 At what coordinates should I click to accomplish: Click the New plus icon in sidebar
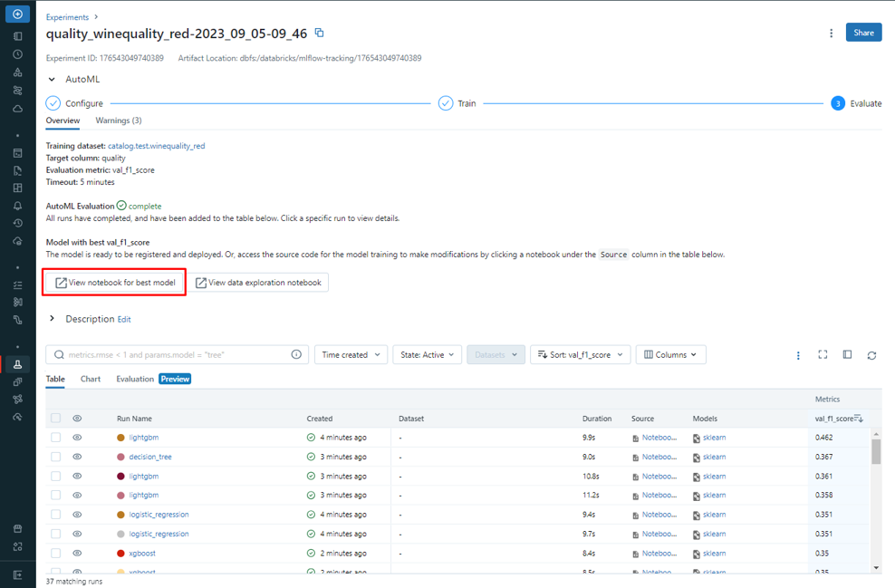point(17,14)
